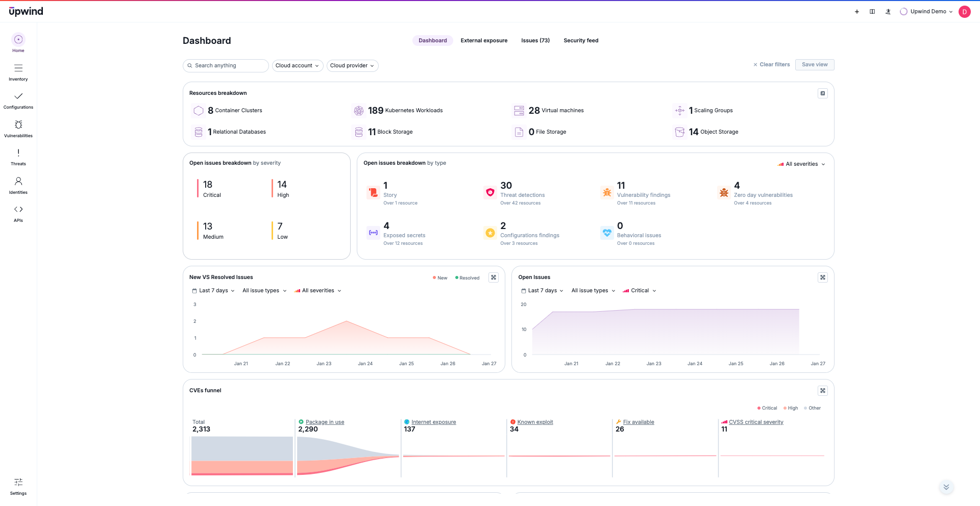Open Vulnerabilities from the sidebar
This screenshot has width=980, height=506.
point(18,129)
